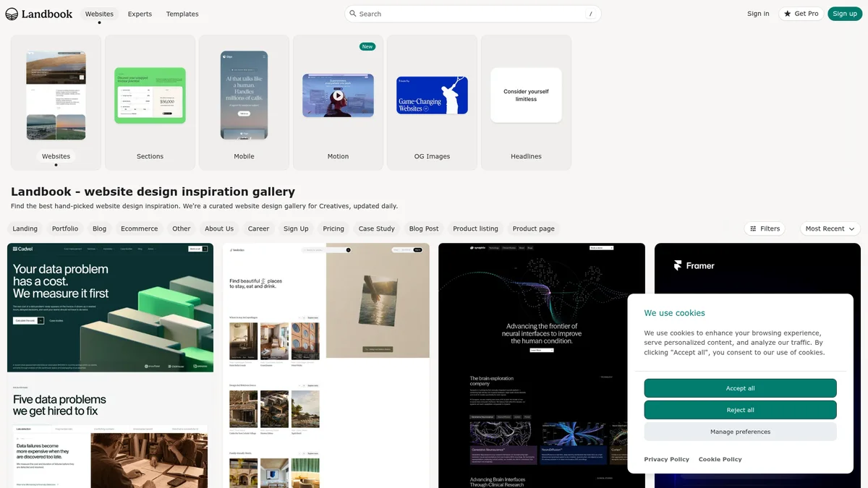Select the Websites category card
The width and height of the screenshot is (868, 488).
click(x=56, y=103)
